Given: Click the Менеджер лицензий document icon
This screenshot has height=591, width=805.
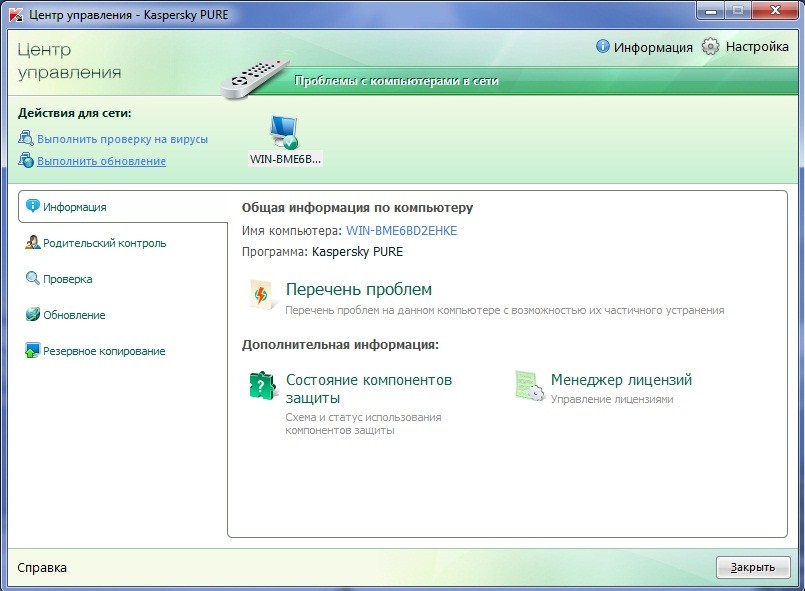Looking at the screenshot, I should [529, 386].
